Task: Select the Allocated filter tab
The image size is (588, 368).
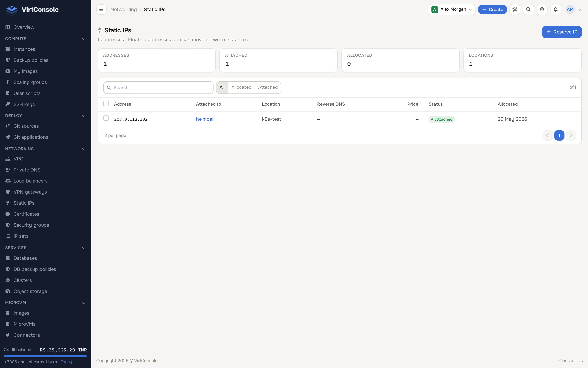Action: click(241, 87)
